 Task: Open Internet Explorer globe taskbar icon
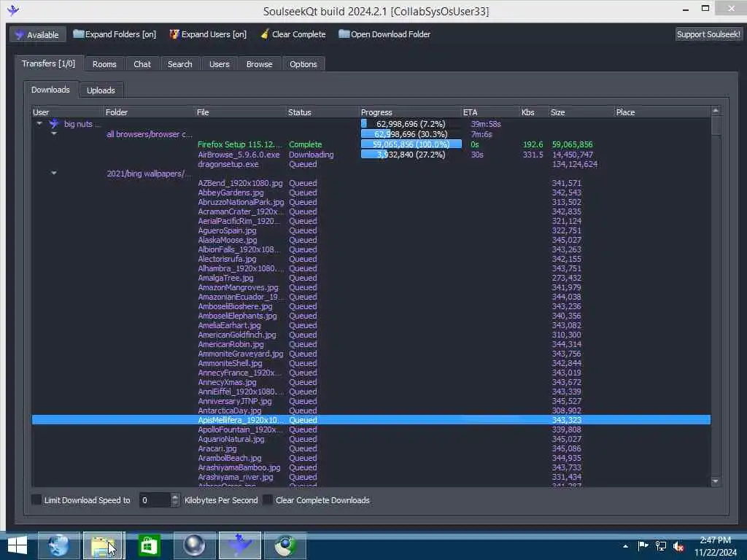(58, 545)
